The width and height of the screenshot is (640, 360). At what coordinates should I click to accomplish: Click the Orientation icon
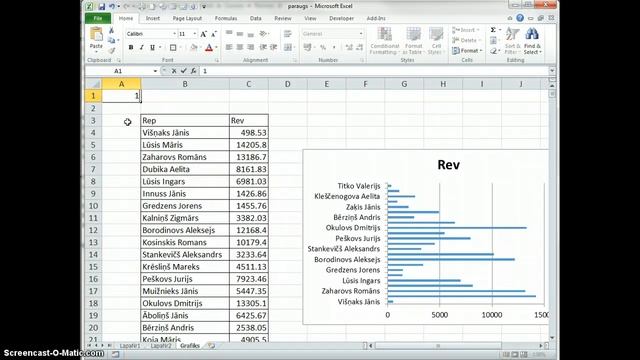[264, 34]
